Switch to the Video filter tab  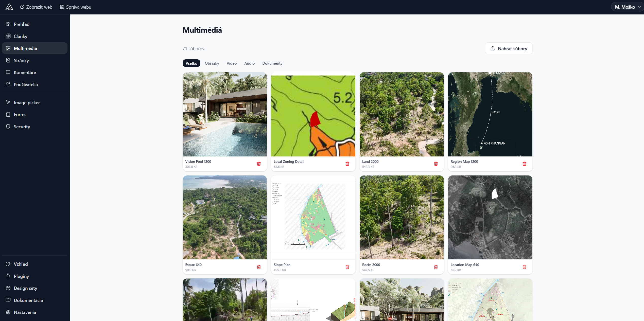(232, 63)
